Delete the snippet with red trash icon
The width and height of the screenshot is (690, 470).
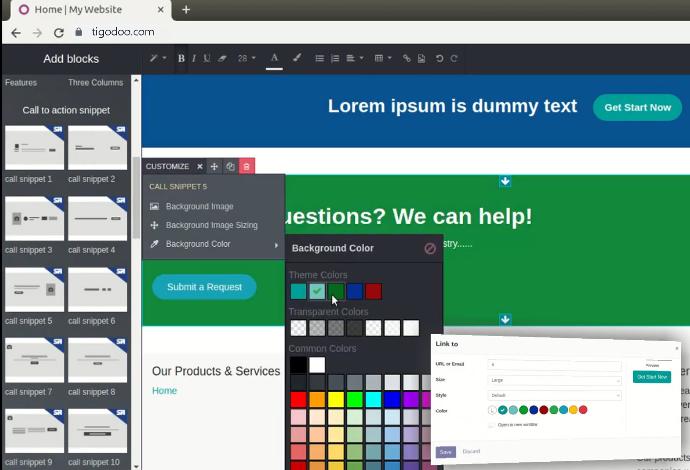point(247,167)
